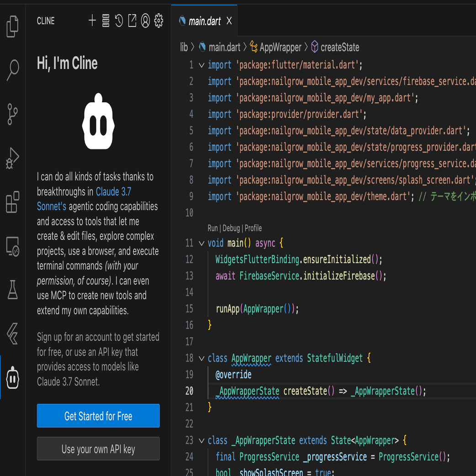Click the data_provider.dart import on line 5
Screen dimensions: 476x476
click(351, 131)
